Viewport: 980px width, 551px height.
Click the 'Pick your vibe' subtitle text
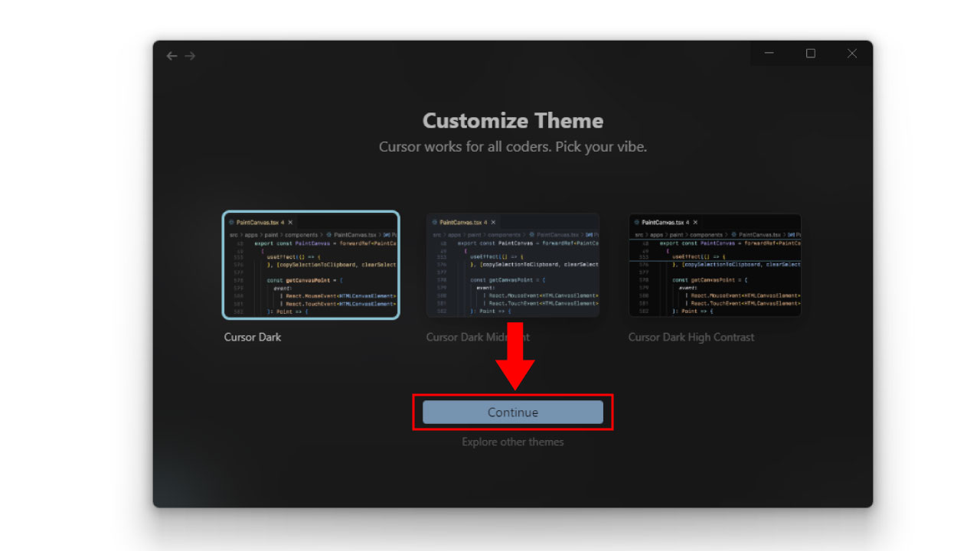[x=602, y=146]
